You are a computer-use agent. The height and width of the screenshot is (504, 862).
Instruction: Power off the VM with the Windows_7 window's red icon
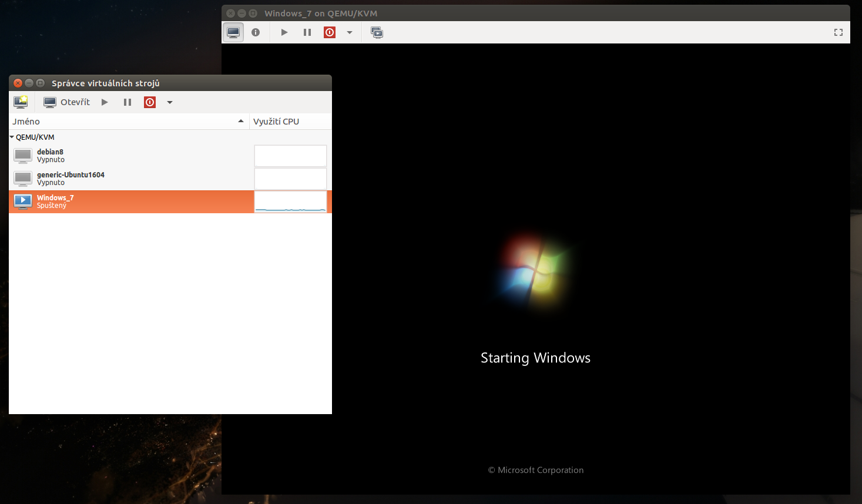click(x=330, y=32)
